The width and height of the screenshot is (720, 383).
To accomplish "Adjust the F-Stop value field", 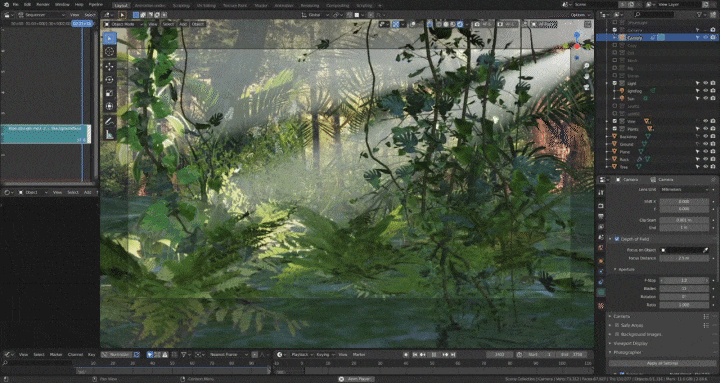I will [x=684, y=280].
